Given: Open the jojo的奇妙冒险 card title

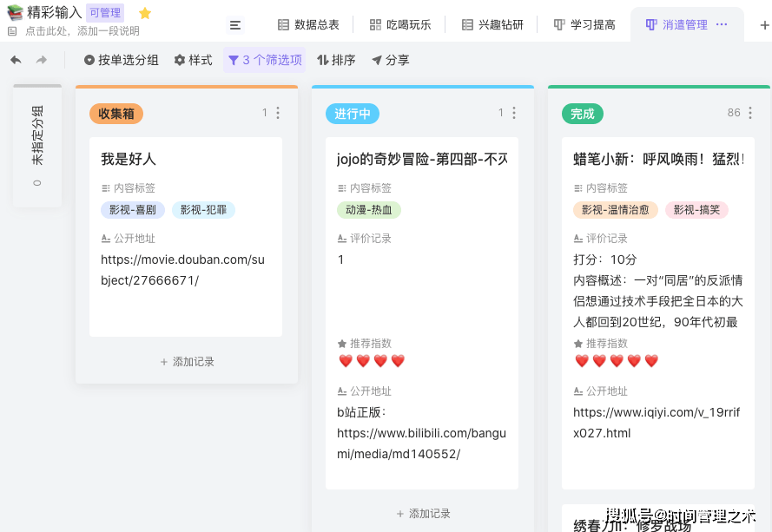Looking at the screenshot, I should 422,159.
